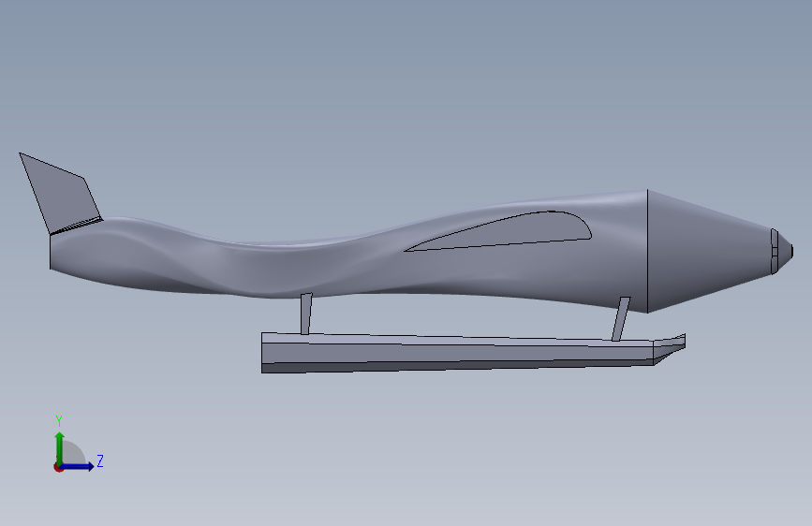Screen dimensions: 812x526
Task: Select the angled front end of base stand
Action: (670, 348)
